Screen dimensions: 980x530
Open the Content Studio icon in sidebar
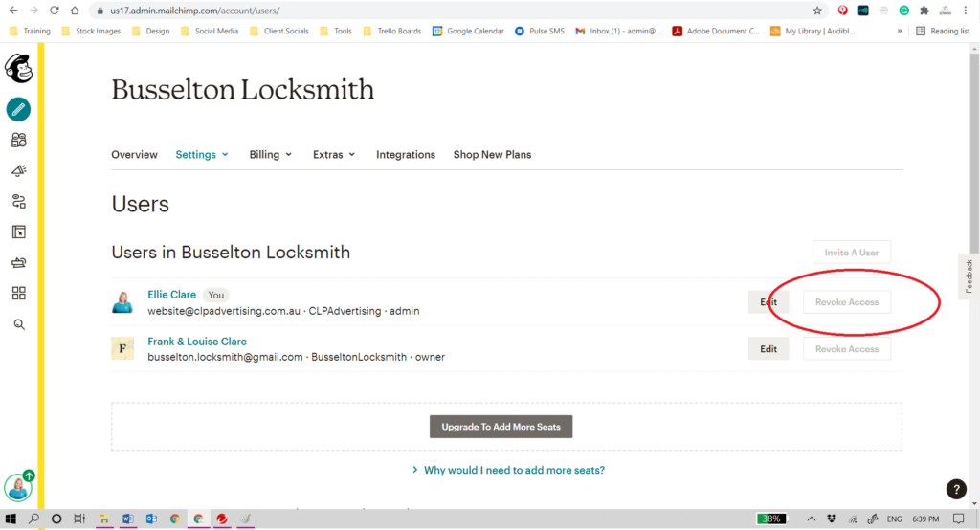pos(19,262)
